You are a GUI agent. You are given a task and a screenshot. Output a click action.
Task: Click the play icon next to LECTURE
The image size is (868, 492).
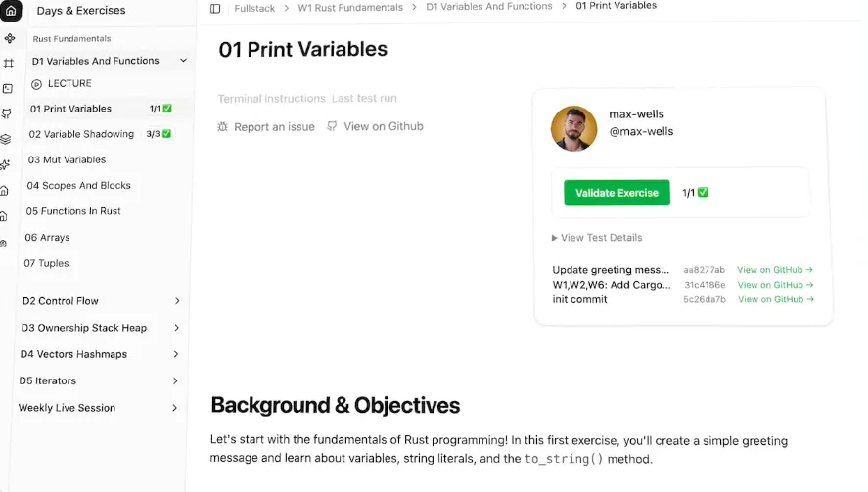pyautogui.click(x=36, y=84)
